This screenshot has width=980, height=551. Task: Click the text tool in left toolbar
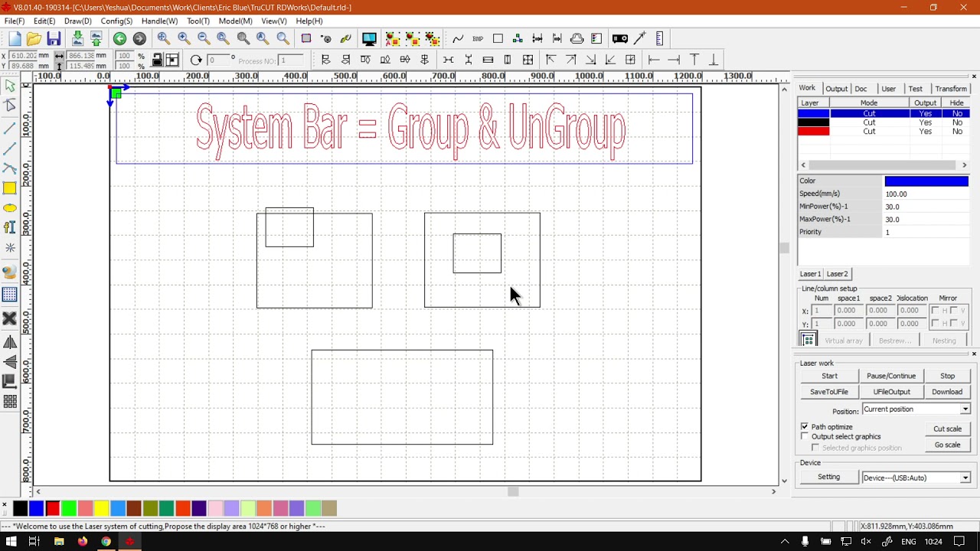pos(10,227)
